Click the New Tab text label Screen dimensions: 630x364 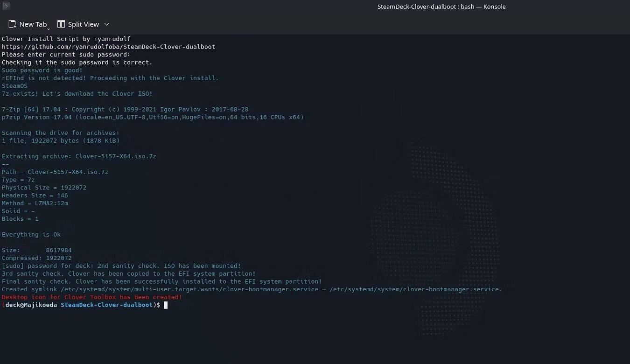33,24
